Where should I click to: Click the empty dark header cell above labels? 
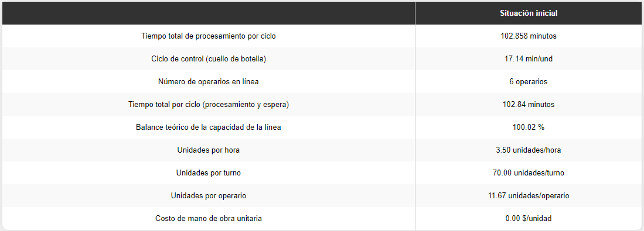tap(209, 13)
